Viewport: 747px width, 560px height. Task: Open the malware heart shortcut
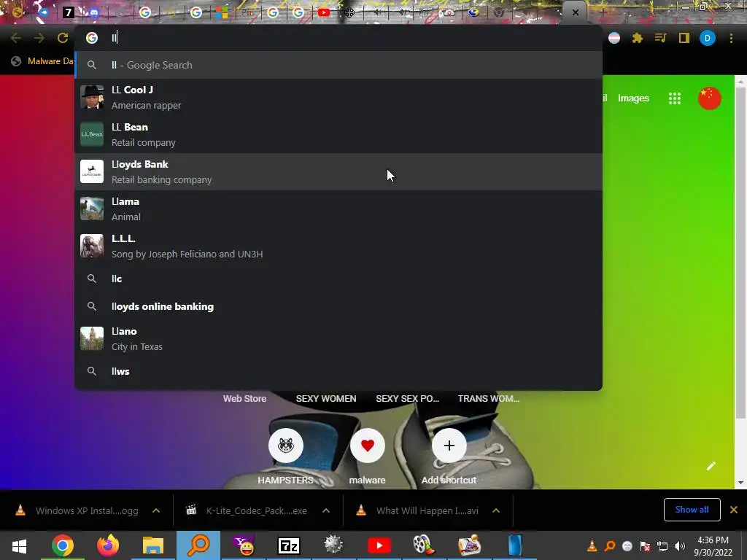[368, 446]
